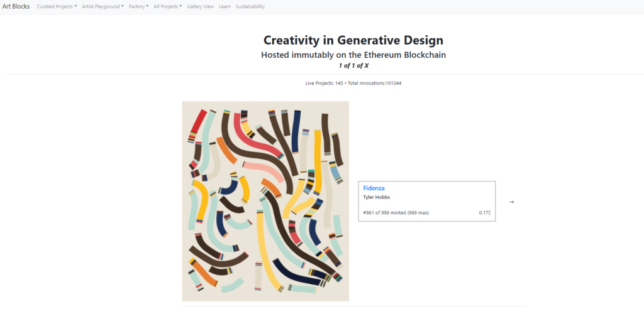644x314 pixels.
Task: Open the Fidenza artwork image
Action: tap(265, 201)
